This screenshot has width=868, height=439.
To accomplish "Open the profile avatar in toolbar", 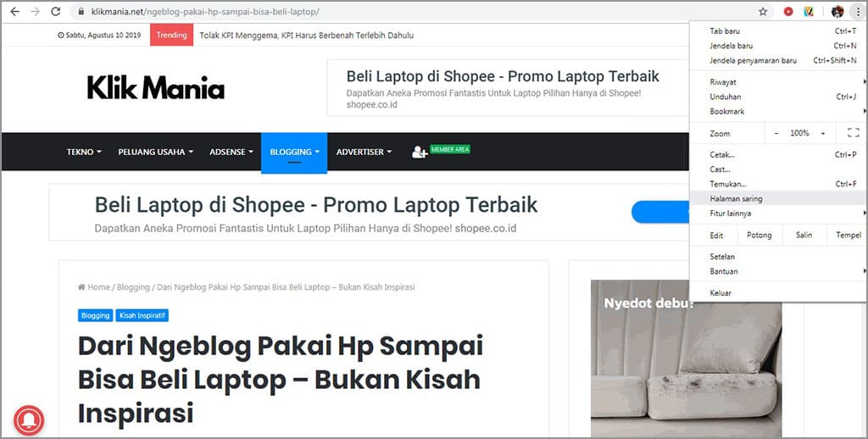I will coord(837,12).
